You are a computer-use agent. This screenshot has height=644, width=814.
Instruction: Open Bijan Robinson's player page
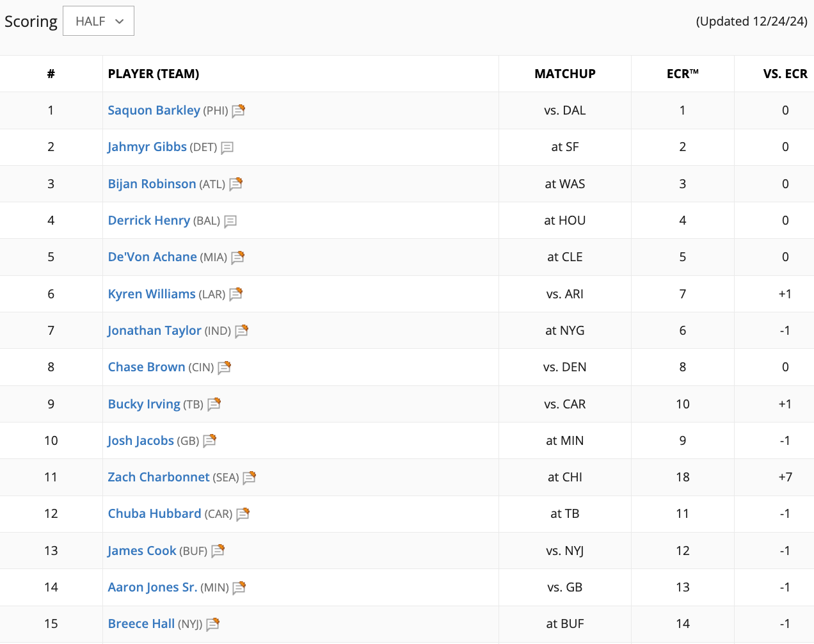pos(152,184)
